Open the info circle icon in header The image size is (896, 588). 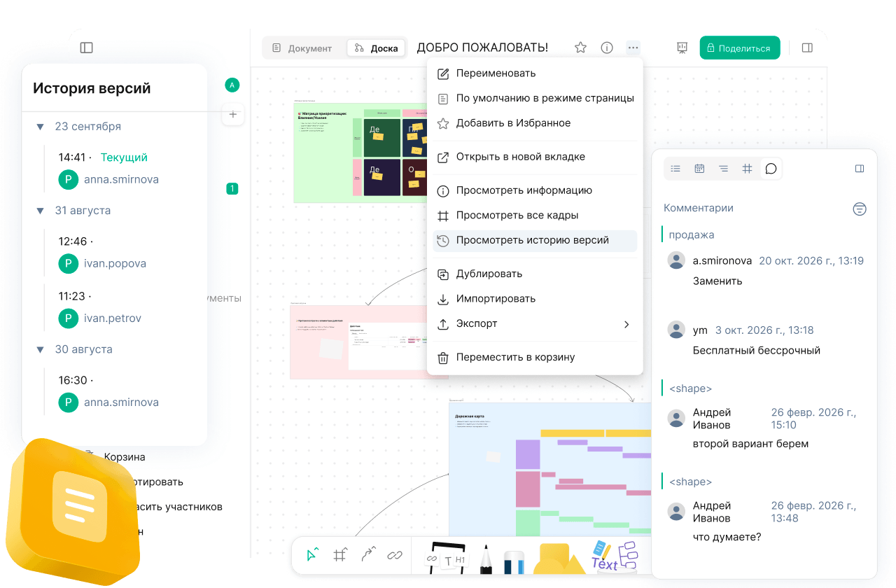click(607, 48)
